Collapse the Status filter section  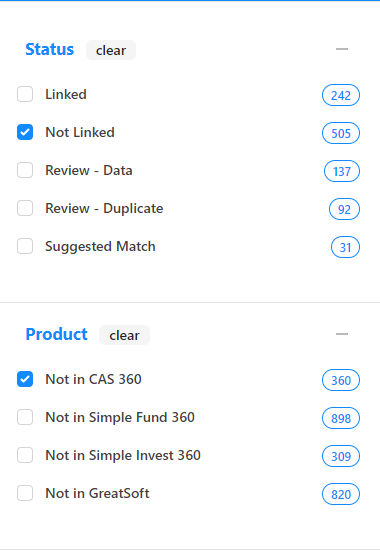coord(342,49)
